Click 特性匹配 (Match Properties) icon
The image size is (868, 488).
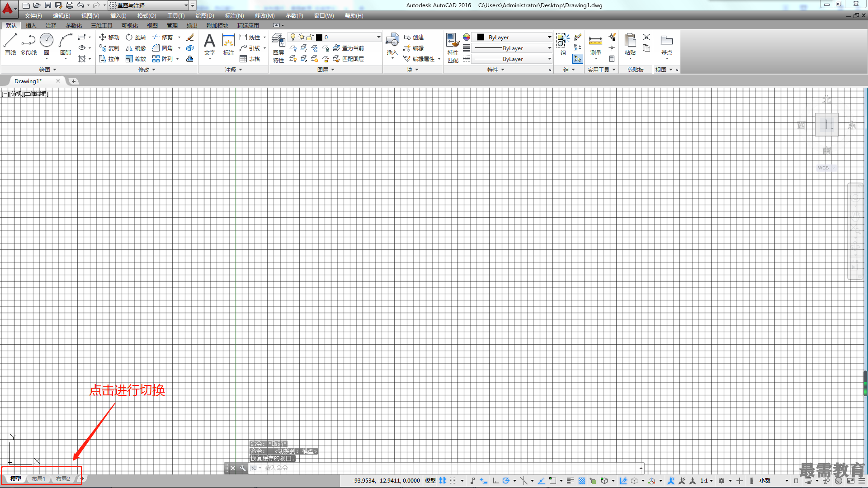click(453, 47)
